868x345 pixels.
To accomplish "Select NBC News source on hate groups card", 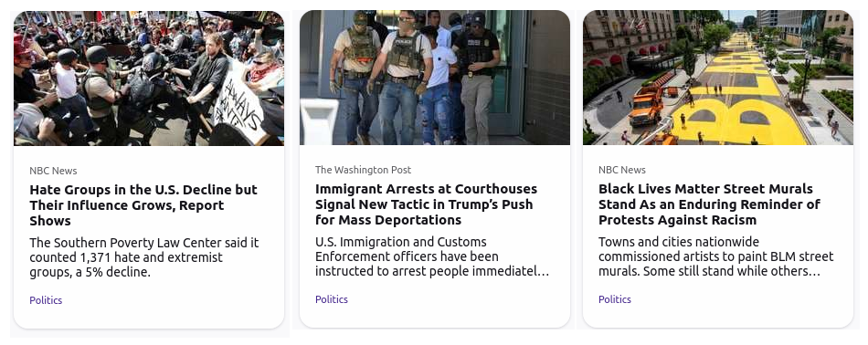I will [x=53, y=171].
